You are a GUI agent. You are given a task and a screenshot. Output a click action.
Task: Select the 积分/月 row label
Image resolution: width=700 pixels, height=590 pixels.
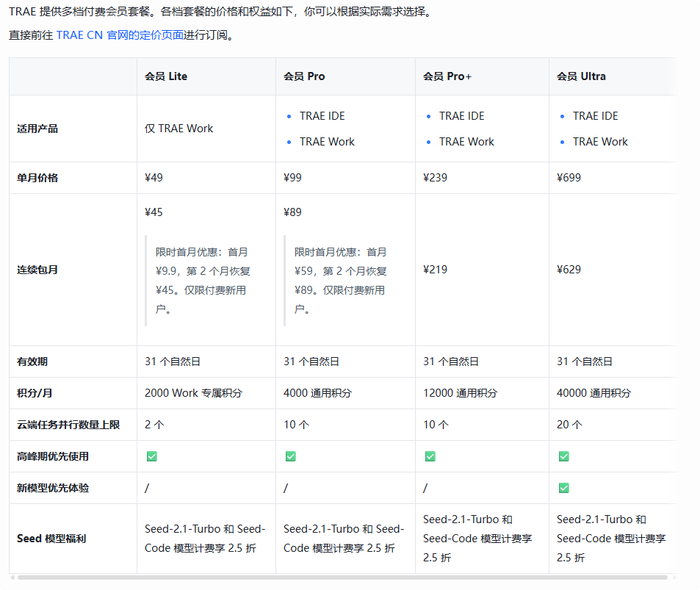pyautogui.click(x=35, y=393)
